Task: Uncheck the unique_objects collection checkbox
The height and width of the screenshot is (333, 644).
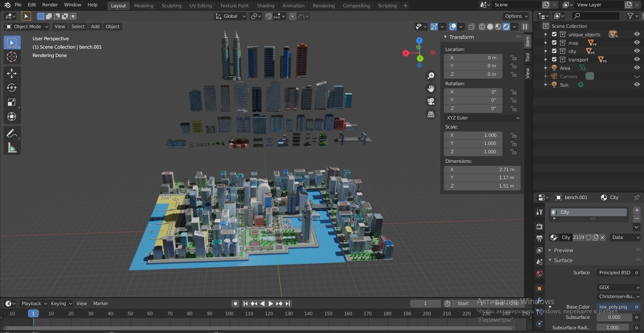Action: (x=554, y=34)
